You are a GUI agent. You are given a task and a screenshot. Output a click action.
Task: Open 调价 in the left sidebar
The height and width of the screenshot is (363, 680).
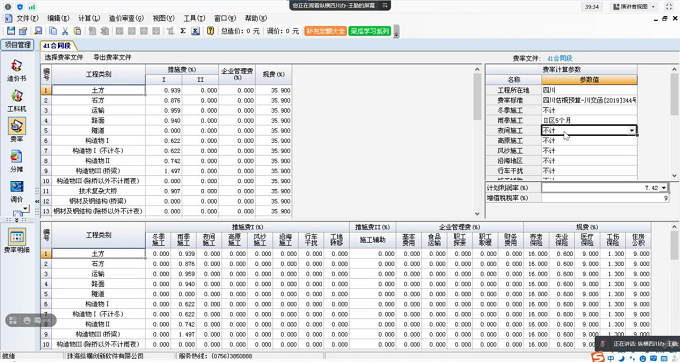pyautogui.click(x=16, y=191)
